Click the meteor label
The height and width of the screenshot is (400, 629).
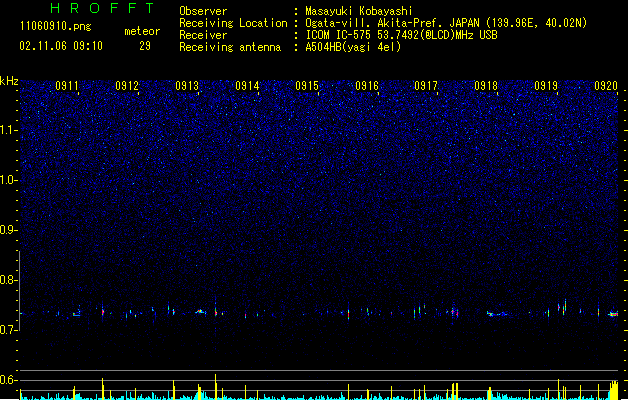[x=142, y=31]
